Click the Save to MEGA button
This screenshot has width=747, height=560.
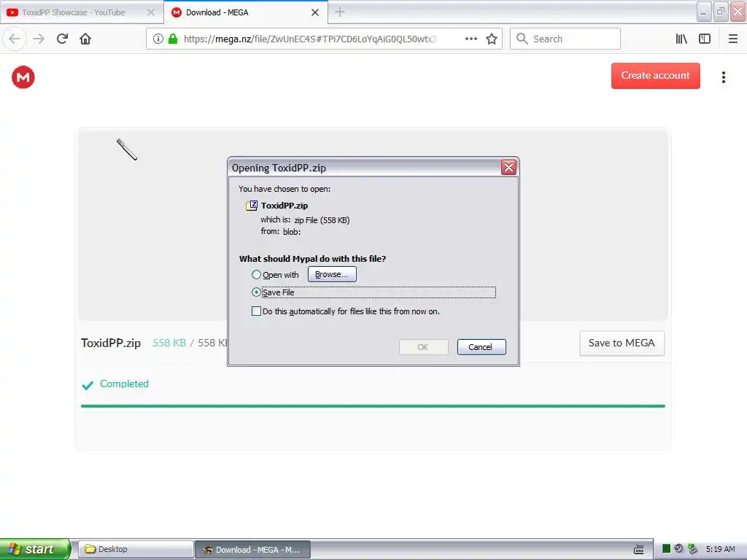click(x=622, y=343)
